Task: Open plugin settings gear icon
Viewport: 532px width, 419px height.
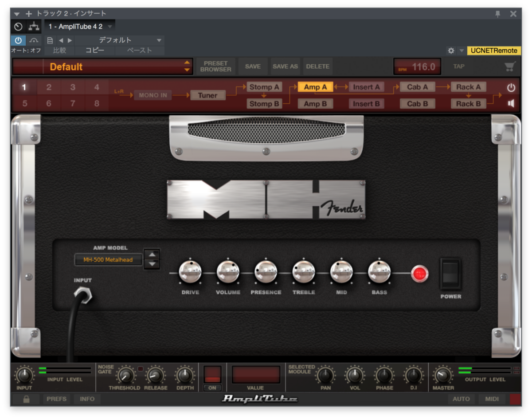Action: 451,51
